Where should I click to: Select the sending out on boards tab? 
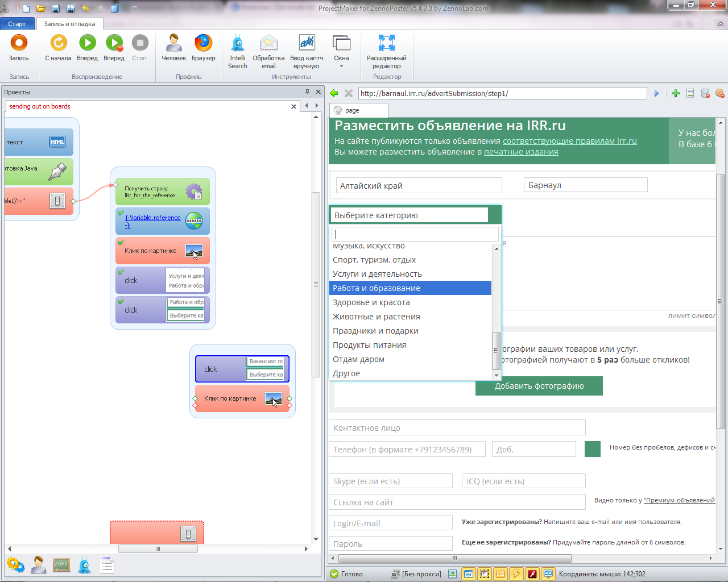point(40,106)
